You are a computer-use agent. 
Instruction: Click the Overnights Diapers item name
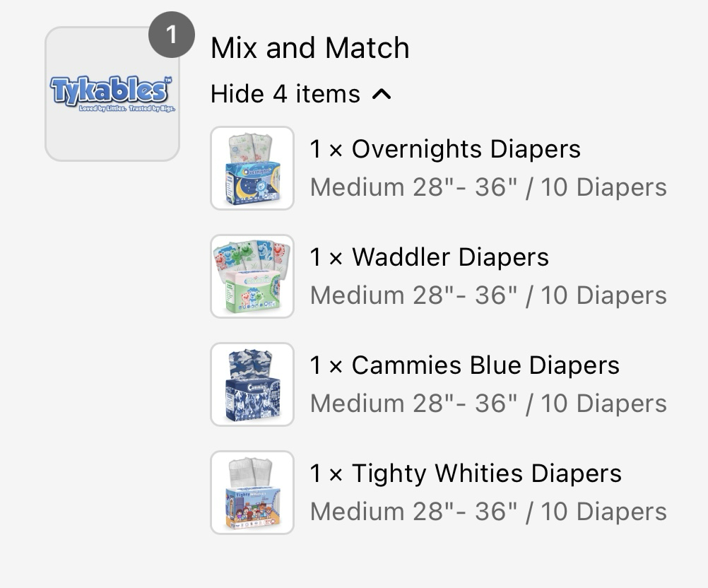coord(466,149)
